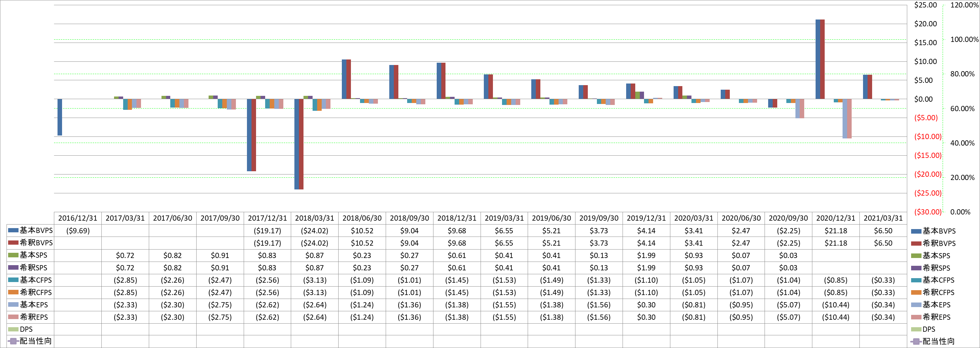Click the $6.50 cell in the 希釈BVPS row
Viewport: 980px width, 348px height.
(883, 243)
